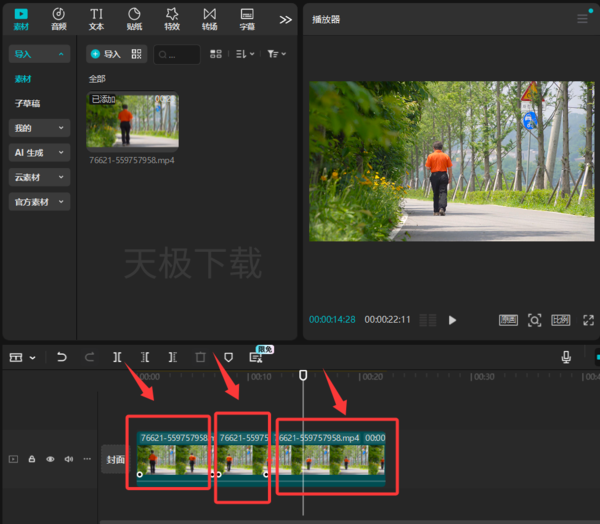This screenshot has width=600, height=524.
Task: Delete right of playhead
Action: click(x=173, y=357)
